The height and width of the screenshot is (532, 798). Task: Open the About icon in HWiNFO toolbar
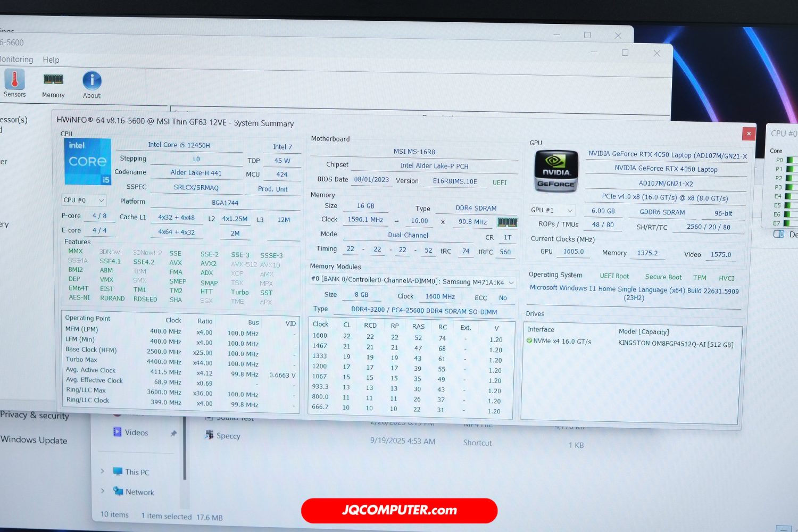(x=92, y=85)
